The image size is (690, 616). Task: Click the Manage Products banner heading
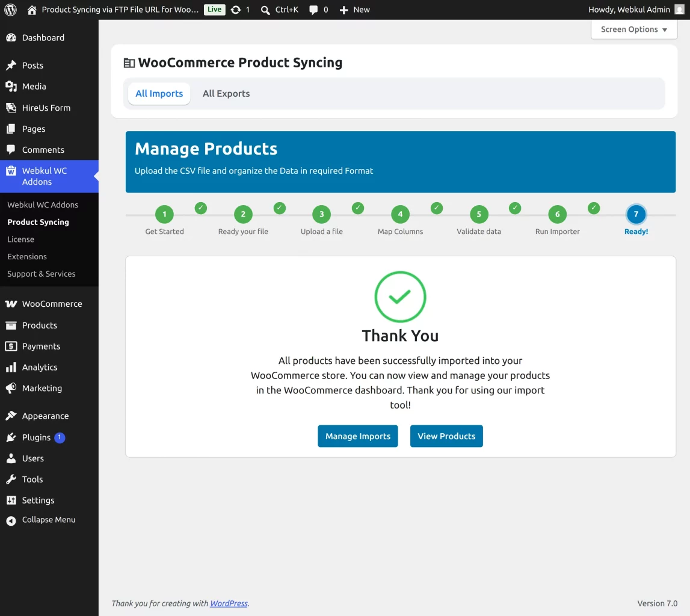point(206,149)
